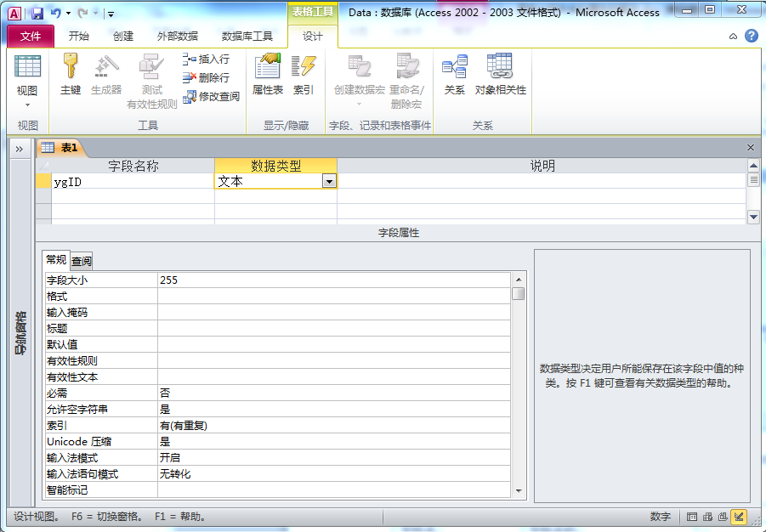
Task: Click the 输入法模式 value 开启
Action: pyautogui.click(x=333, y=458)
